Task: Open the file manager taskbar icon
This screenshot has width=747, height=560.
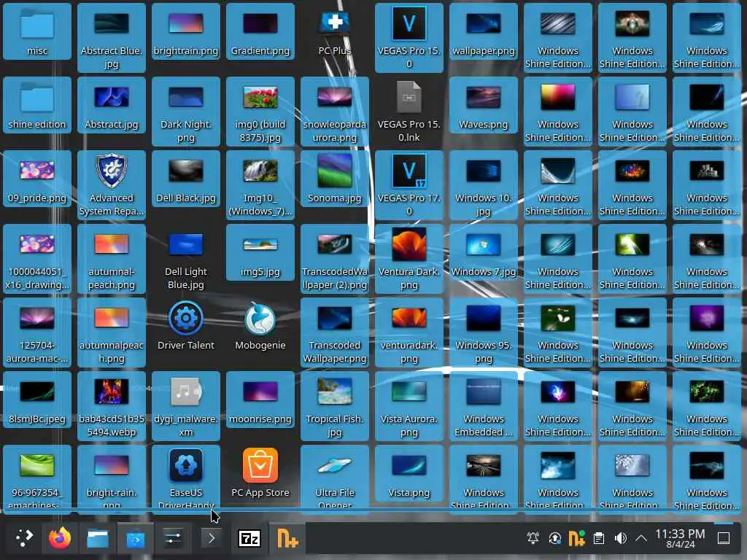Action: click(x=98, y=539)
